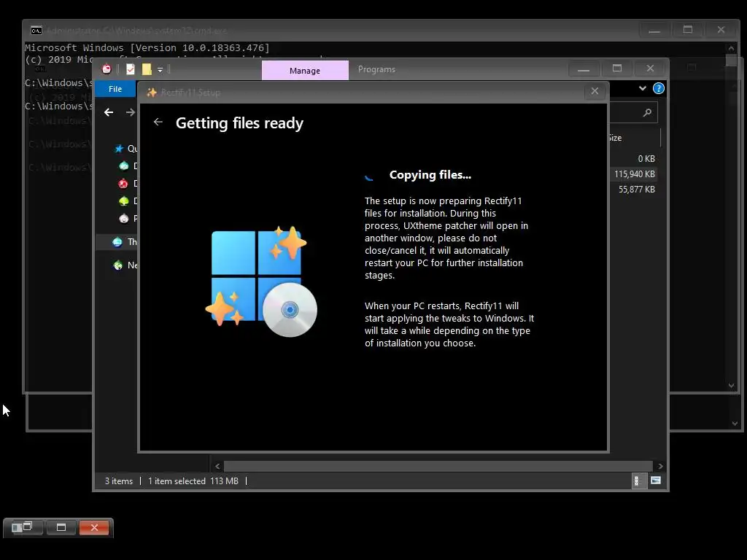Select the file sized 55,877 KB

(636, 190)
